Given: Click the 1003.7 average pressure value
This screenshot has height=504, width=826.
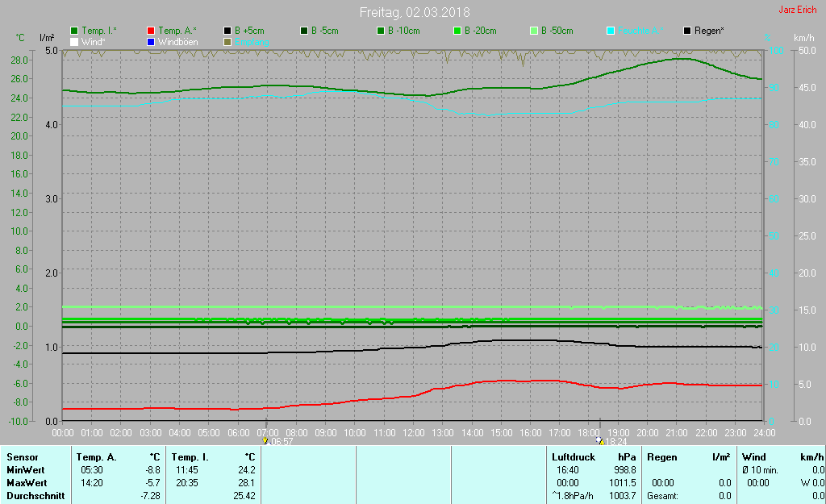Looking at the screenshot, I should 623,496.
